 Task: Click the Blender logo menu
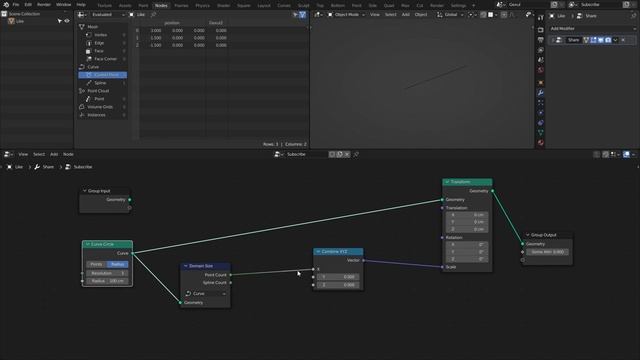[6, 4]
